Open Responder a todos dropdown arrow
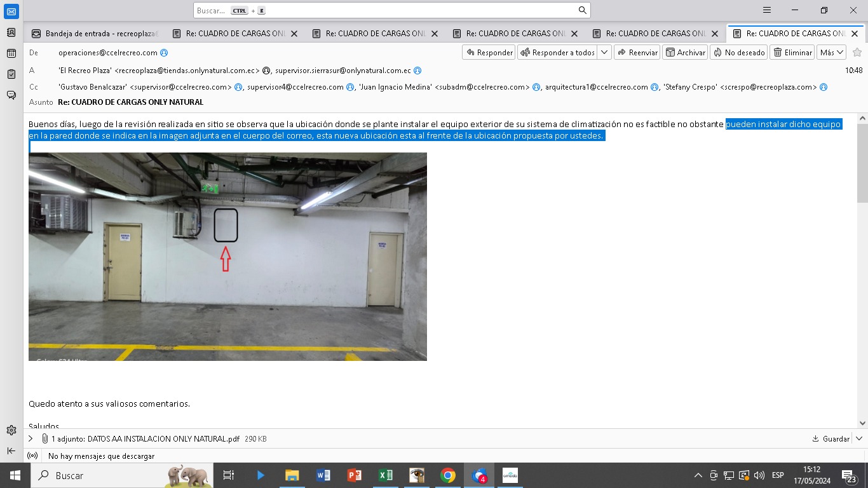This screenshot has height=488, width=868. point(604,53)
